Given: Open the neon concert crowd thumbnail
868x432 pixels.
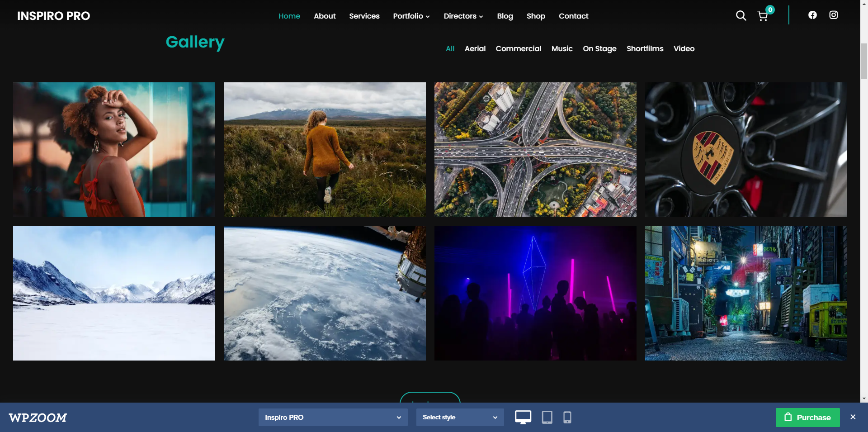Looking at the screenshot, I should coord(535,293).
